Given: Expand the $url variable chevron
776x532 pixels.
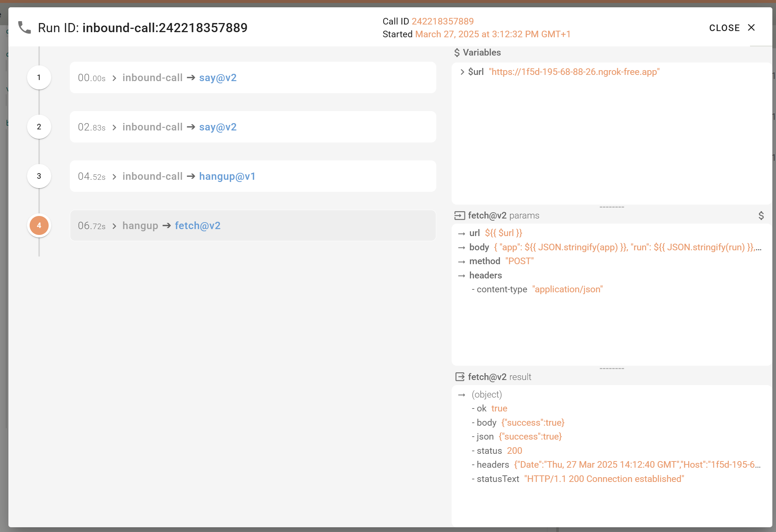Looking at the screenshot, I should click(x=462, y=72).
